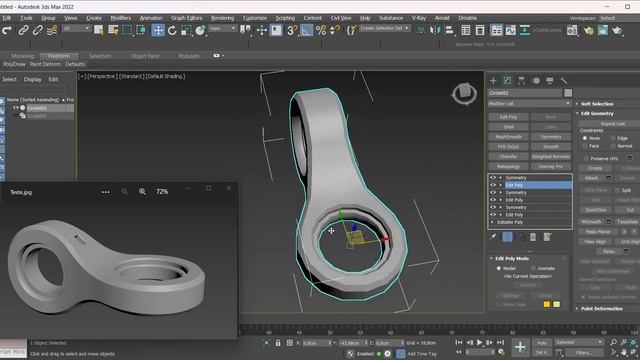
Task: Select the Select and Link tool
Action: 23,31
